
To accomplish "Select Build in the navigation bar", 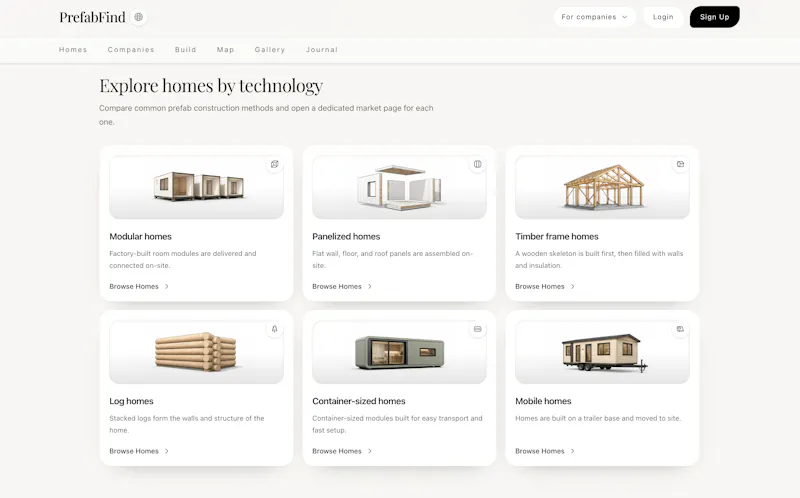I will coord(185,49).
